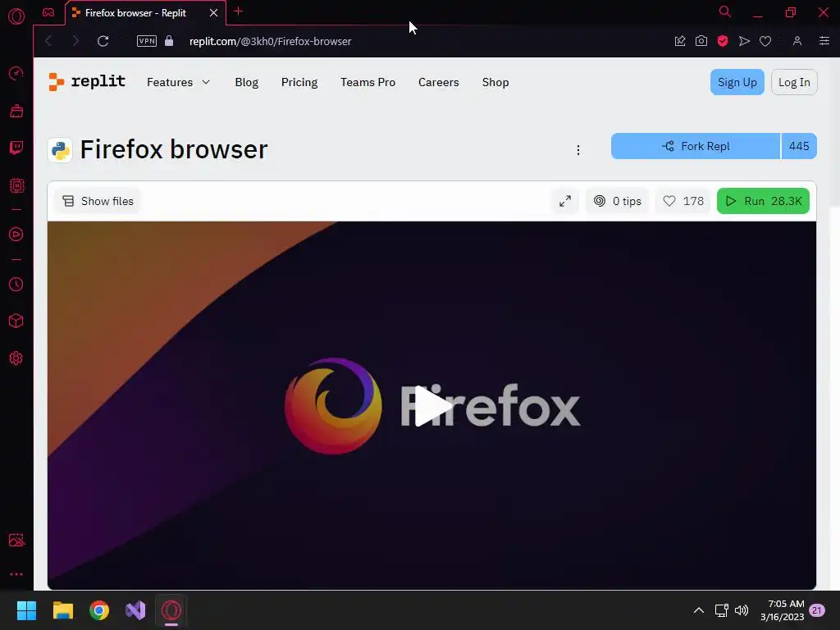
Task: Click the Sign Up button
Action: [x=737, y=83]
